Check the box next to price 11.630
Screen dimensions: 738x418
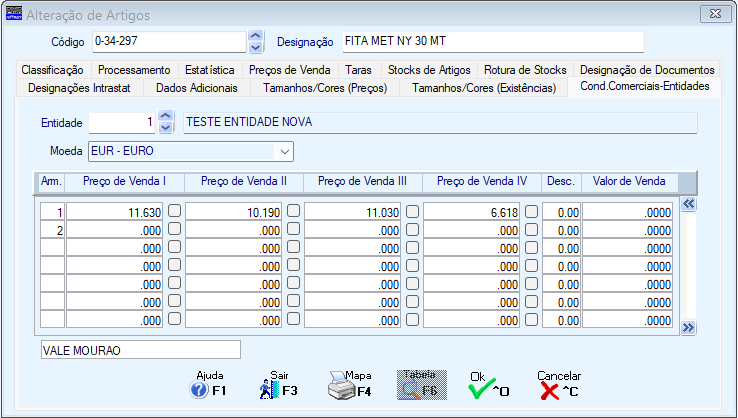click(175, 211)
